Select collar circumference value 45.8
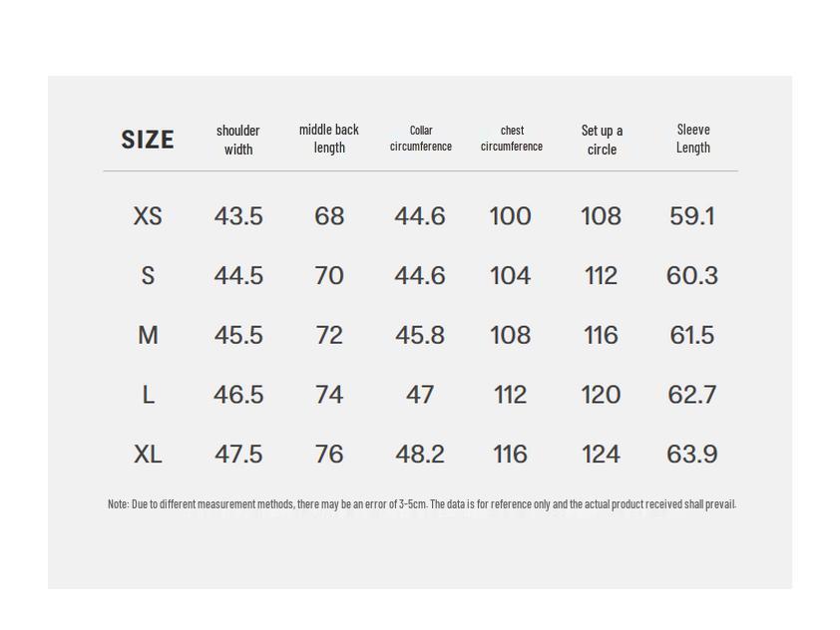This screenshot has width=840, height=630. 420,336
